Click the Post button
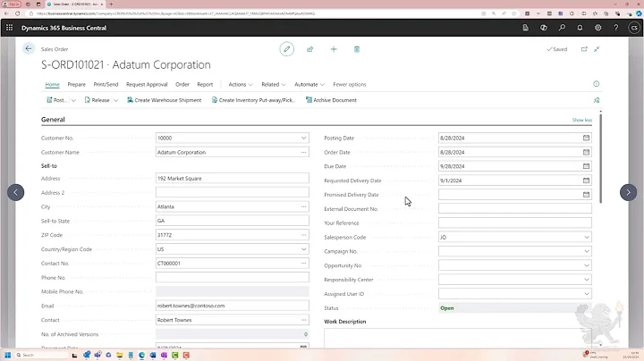This screenshot has width=644, height=361. [56, 100]
